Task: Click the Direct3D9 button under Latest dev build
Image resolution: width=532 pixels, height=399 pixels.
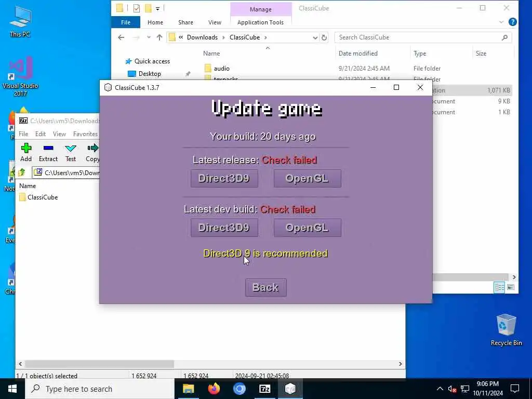Action: 224,228
